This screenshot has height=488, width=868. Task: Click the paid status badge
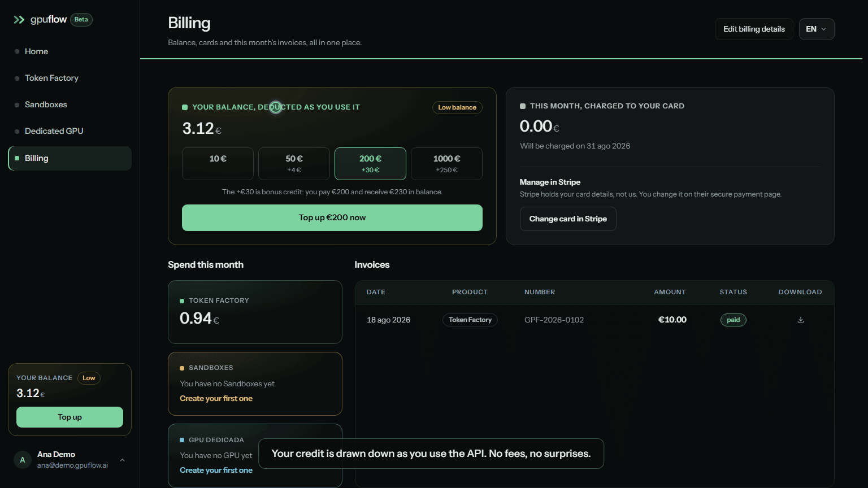point(733,320)
